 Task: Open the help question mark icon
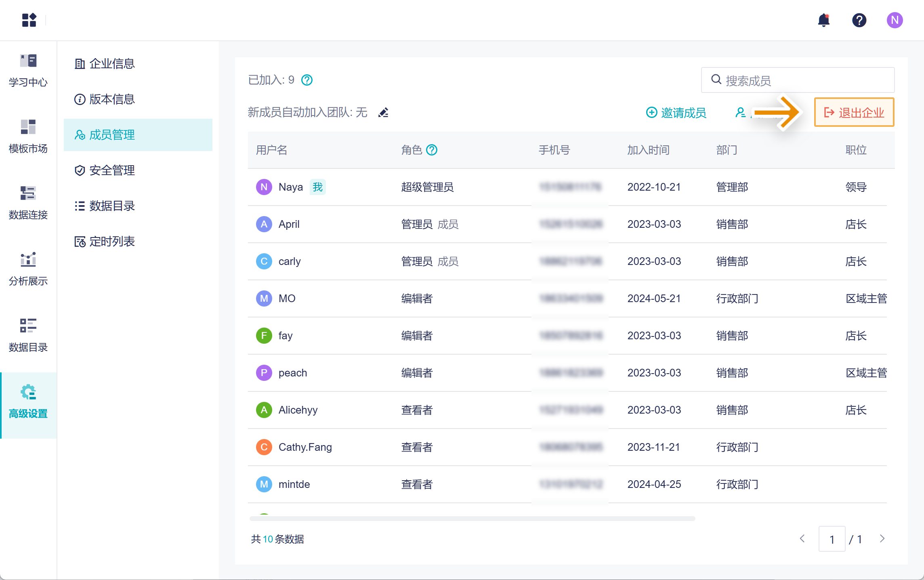point(859,20)
